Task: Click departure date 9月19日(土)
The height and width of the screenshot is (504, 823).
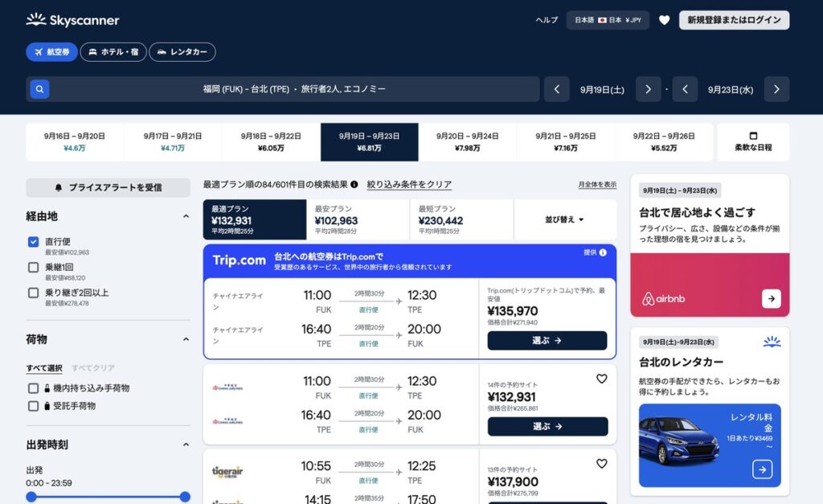Action: point(602,90)
